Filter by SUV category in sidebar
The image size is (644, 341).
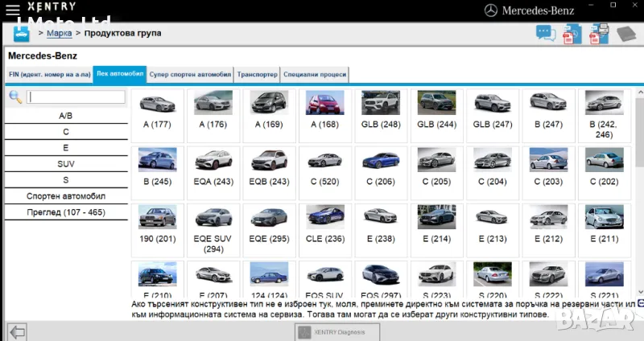[66, 164]
